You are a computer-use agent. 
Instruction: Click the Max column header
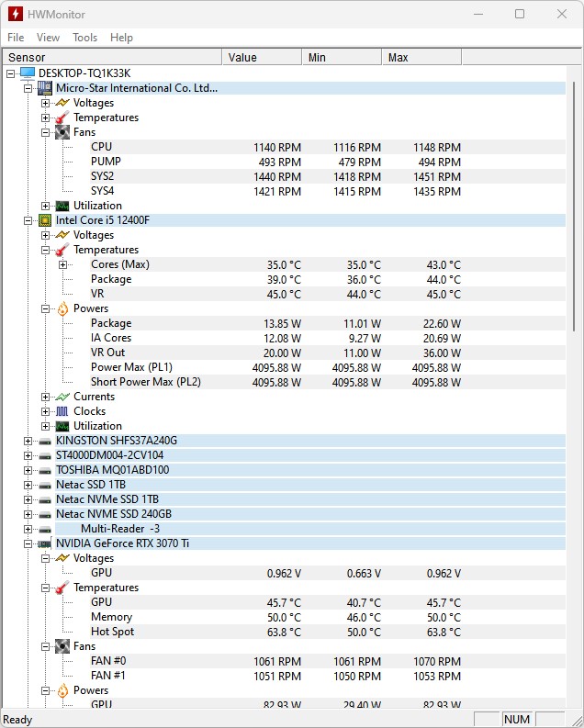click(x=421, y=57)
